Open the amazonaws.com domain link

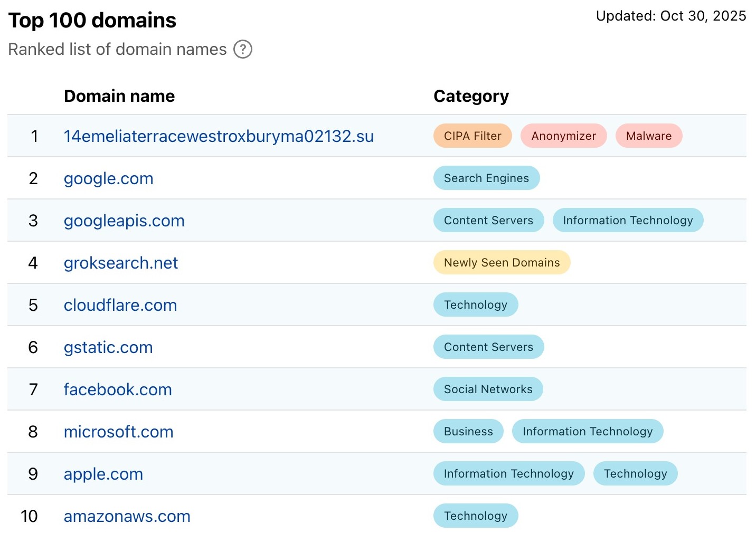pos(127,516)
